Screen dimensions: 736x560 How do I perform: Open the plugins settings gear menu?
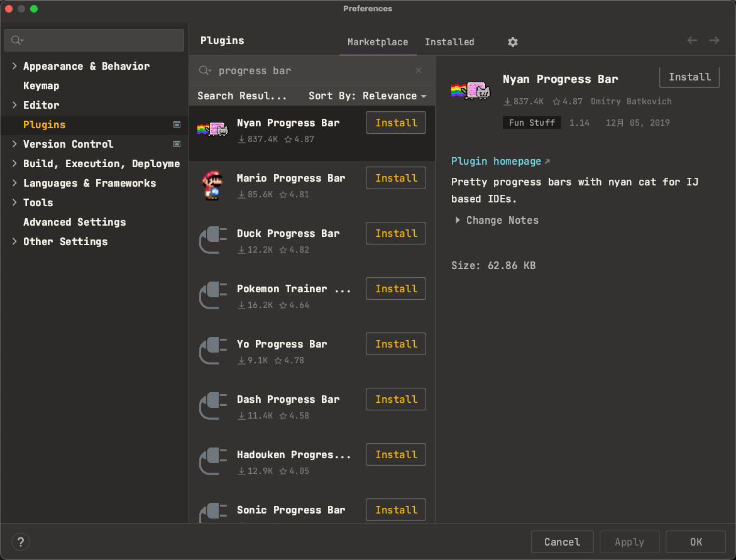(x=513, y=42)
